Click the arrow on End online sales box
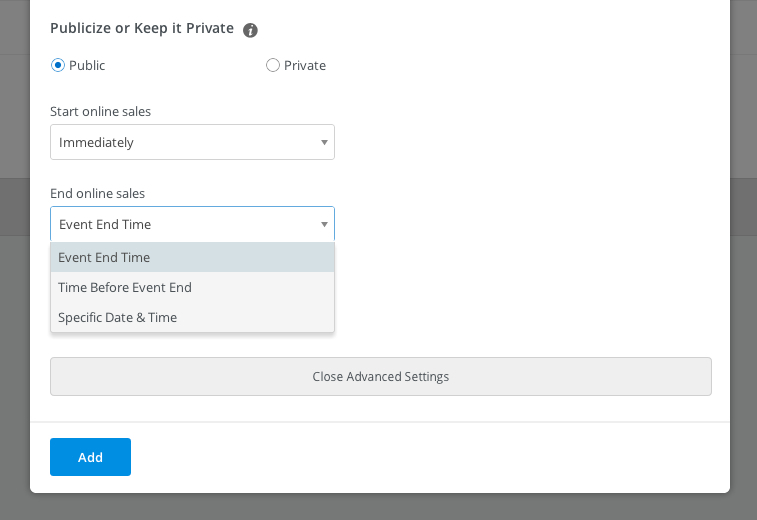Screen dimensions: 757x520 (x=324, y=225)
